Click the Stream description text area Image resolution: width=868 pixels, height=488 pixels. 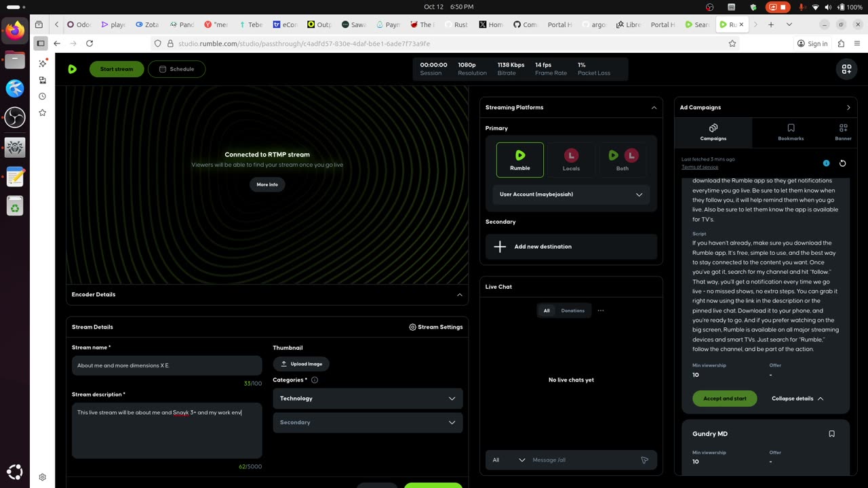[x=167, y=430]
